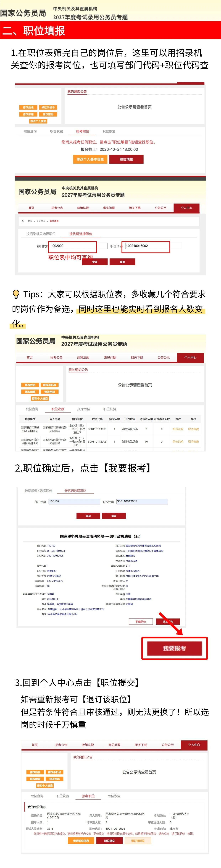Click the red 您尚未报考任何职位 notice text
This screenshot has height=868, width=221.
point(109,142)
